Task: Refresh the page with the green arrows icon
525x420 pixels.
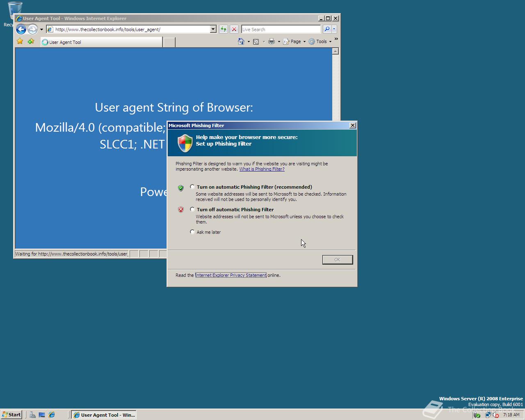Action: 223,29
